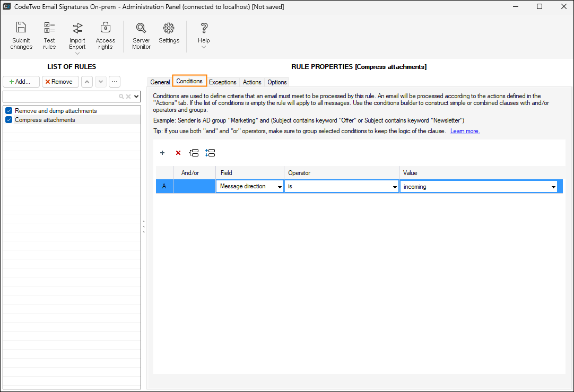Open the 'Message direction' field dropdown
Viewport: 574px width, 392px height.
[280, 187]
